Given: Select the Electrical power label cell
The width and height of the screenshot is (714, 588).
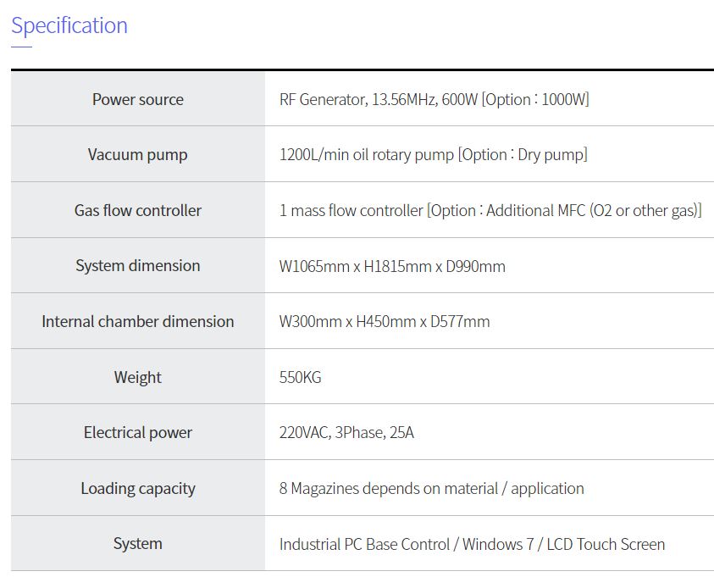Looking at the screenshot, I should (x=137, y=432).
